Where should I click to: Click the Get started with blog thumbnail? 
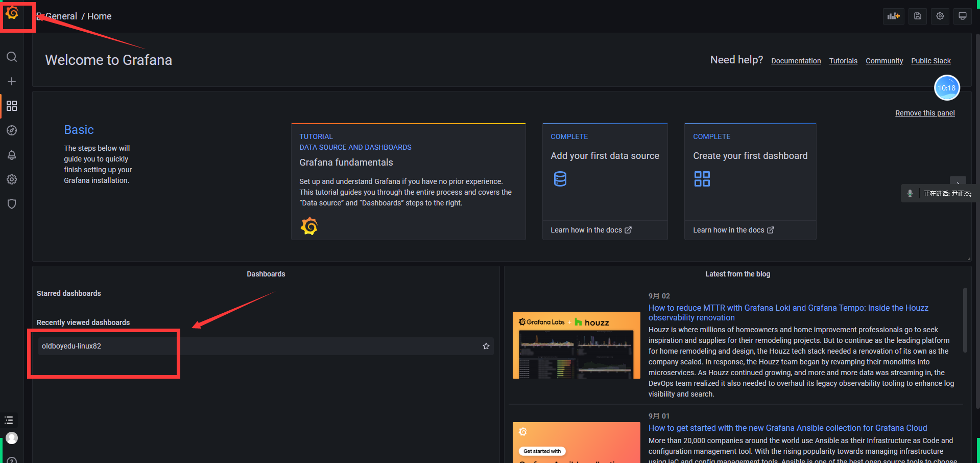point(577,443)
